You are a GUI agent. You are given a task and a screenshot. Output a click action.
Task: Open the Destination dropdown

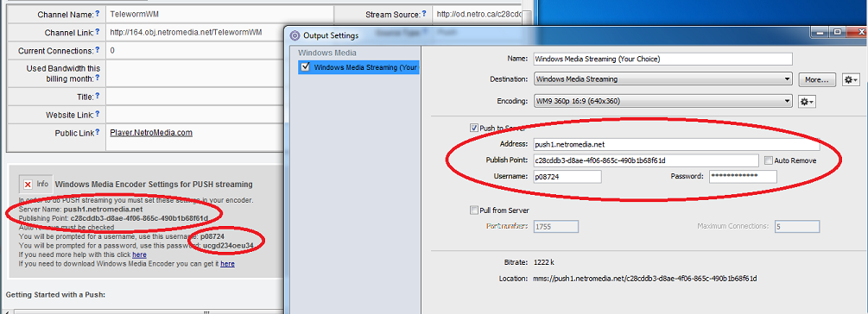663,79
